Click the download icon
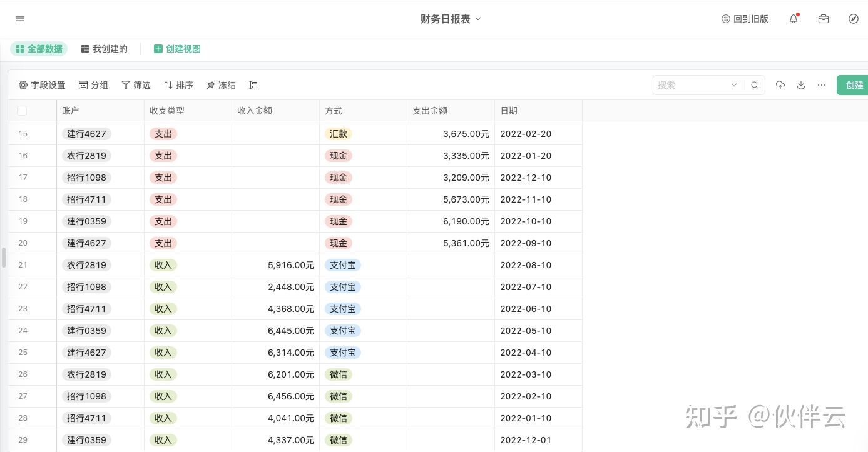 pos(801,85)
